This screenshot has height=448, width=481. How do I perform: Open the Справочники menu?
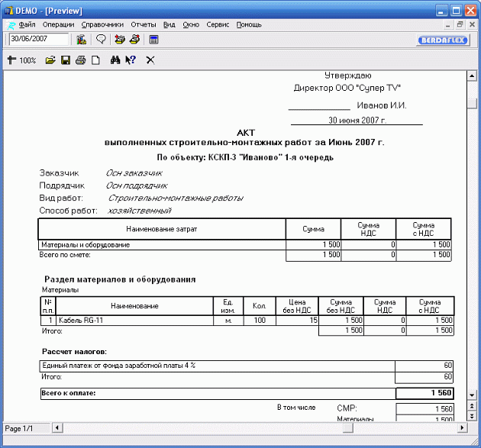(x=102, y=24)
